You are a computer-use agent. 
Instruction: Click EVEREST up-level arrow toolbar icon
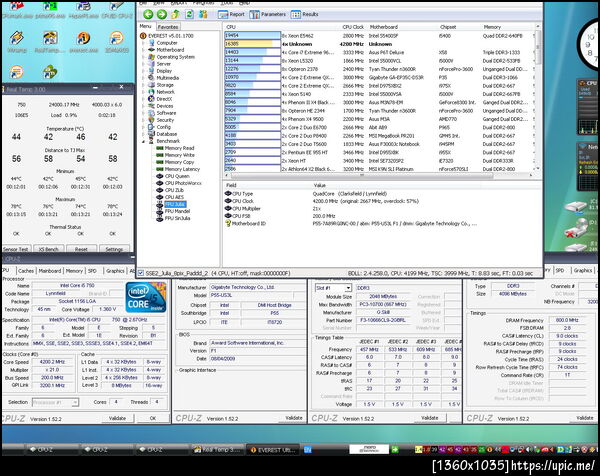[175, 14]
